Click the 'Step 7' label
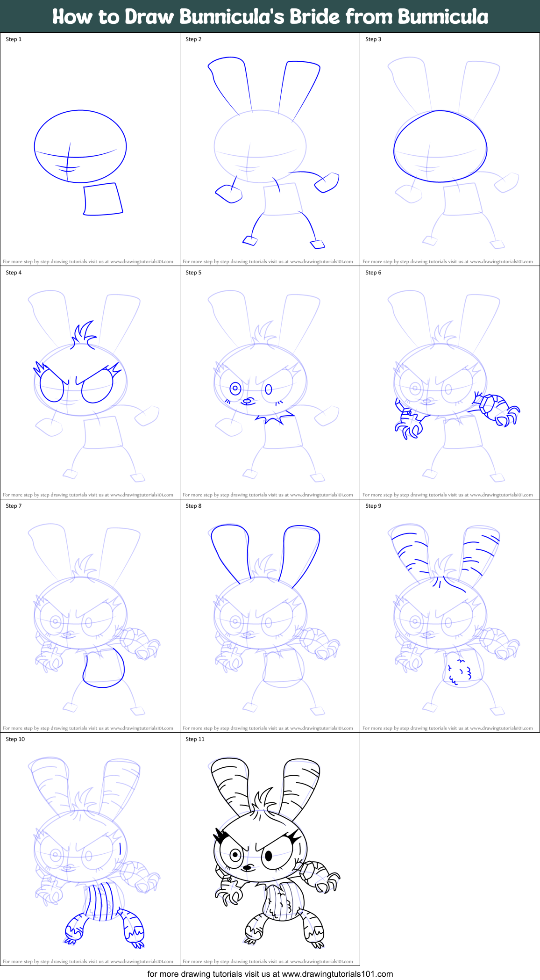The image size is (540, 980). tap(14, 506)
